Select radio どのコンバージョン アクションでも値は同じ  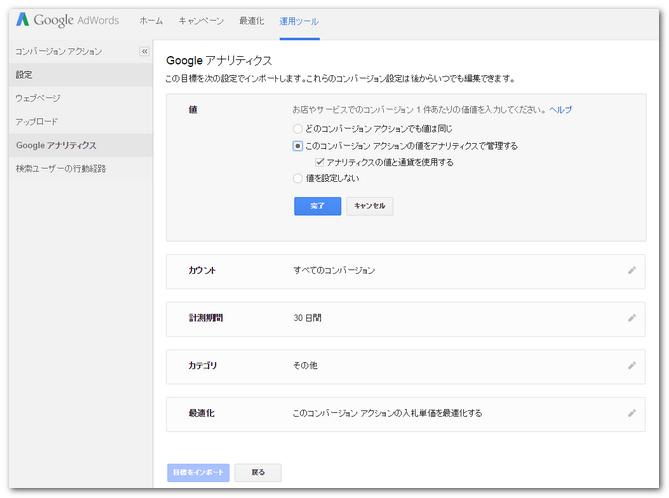point(297,129)
